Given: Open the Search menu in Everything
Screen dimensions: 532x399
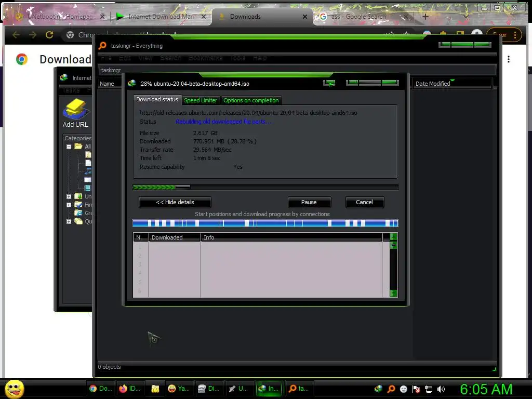Looking at the screenshot, I should pyautogui.click(x=170, y=58).
